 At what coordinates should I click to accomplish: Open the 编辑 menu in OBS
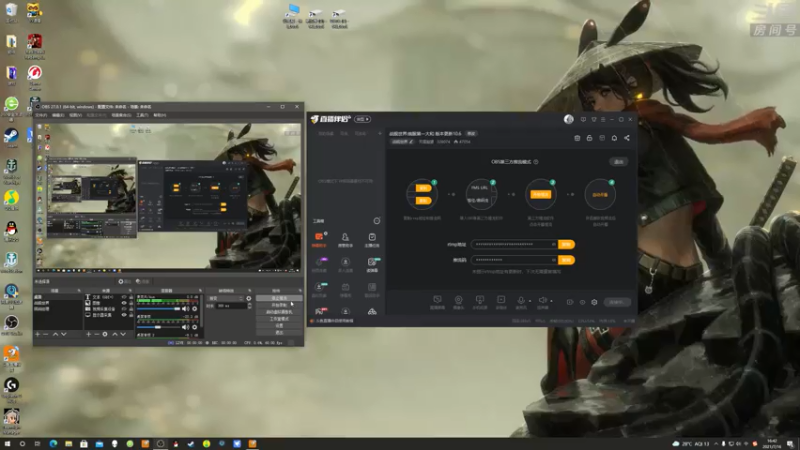(x=58, y=115)
